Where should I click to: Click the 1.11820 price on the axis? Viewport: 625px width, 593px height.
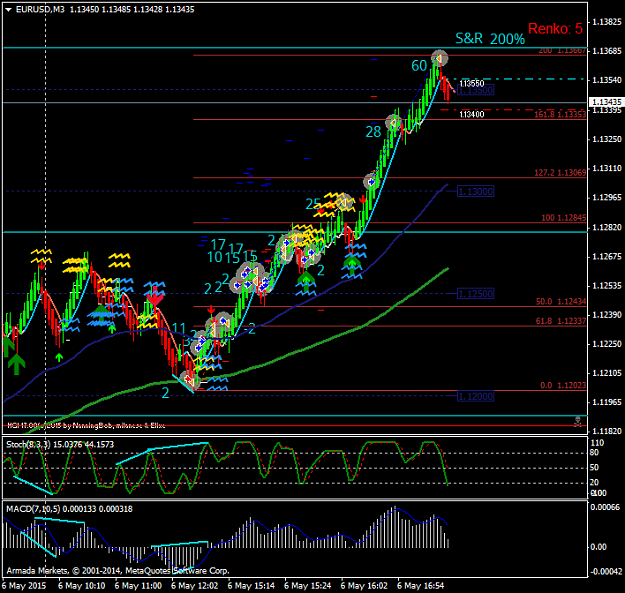coord(607,431)
